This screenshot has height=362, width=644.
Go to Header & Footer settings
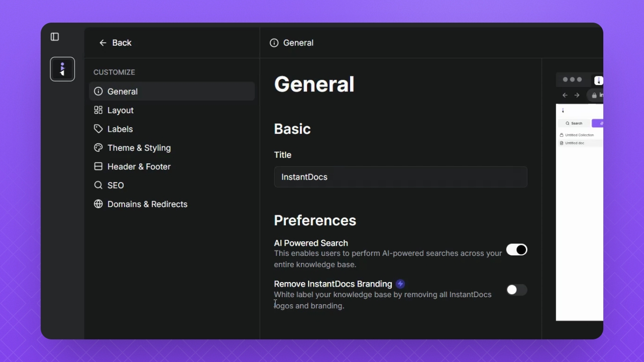point(172,166)
